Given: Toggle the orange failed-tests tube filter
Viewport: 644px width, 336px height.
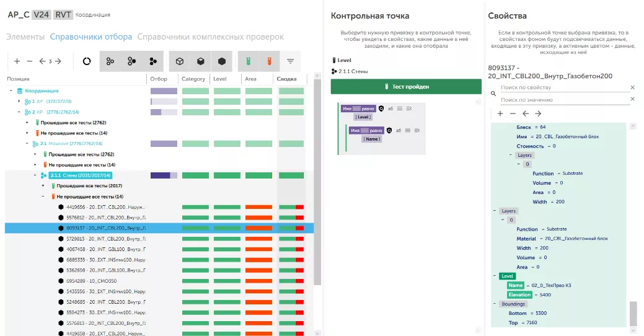Looking at the screenshot, I should point(270,61).
